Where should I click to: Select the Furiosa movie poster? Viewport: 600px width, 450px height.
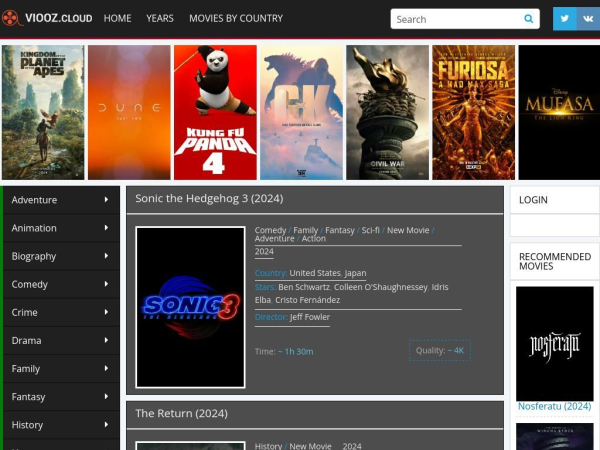(x=473, y=112)
